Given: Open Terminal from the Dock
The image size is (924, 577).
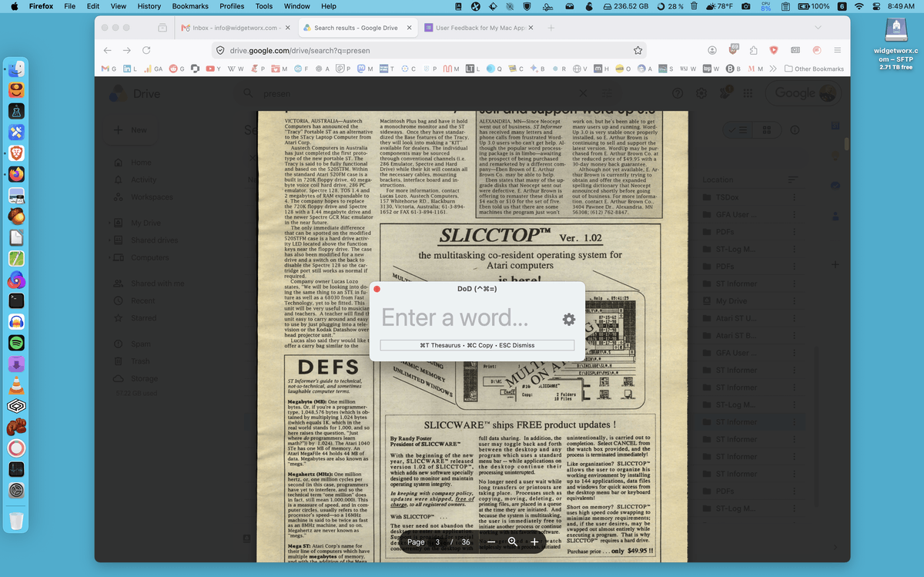Looking at the screenshot, I should pos(16,301).
